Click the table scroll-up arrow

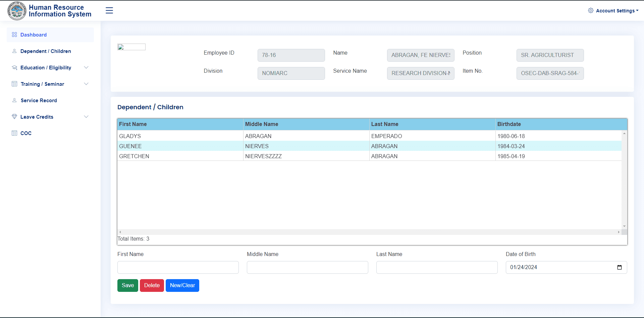tap(624, 133)
